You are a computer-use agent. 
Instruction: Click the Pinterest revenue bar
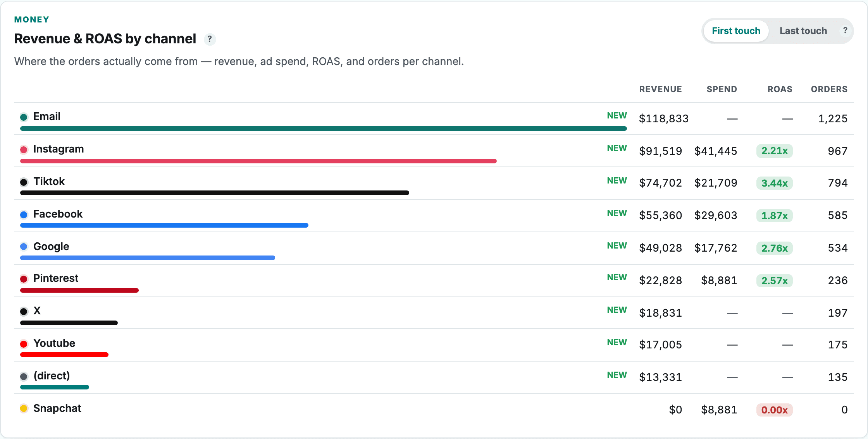(79, 290)
